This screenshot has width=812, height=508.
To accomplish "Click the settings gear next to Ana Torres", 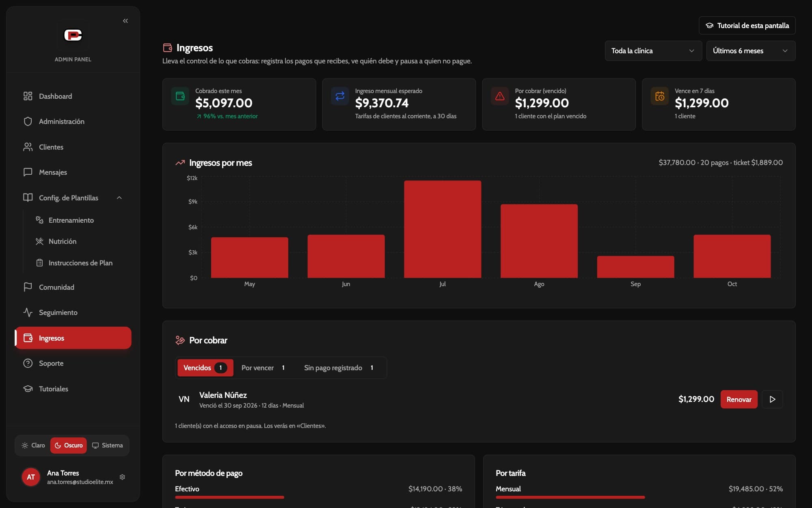I will [122, 477].
